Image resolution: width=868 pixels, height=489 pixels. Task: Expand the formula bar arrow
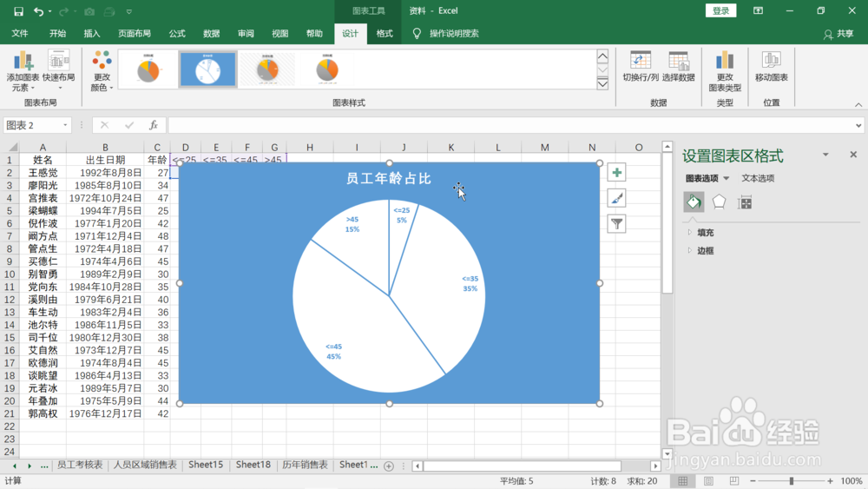point(858,126)
